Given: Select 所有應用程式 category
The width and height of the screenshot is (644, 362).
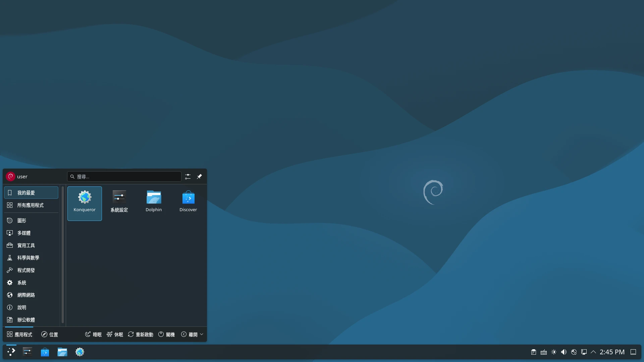Looking at the screenshot, I should click(31, 205).
